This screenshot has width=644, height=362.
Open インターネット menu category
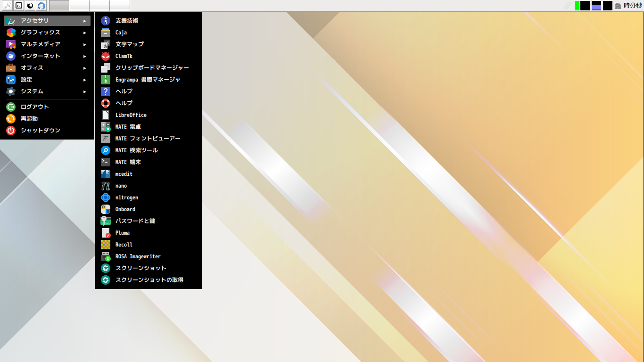47,56
